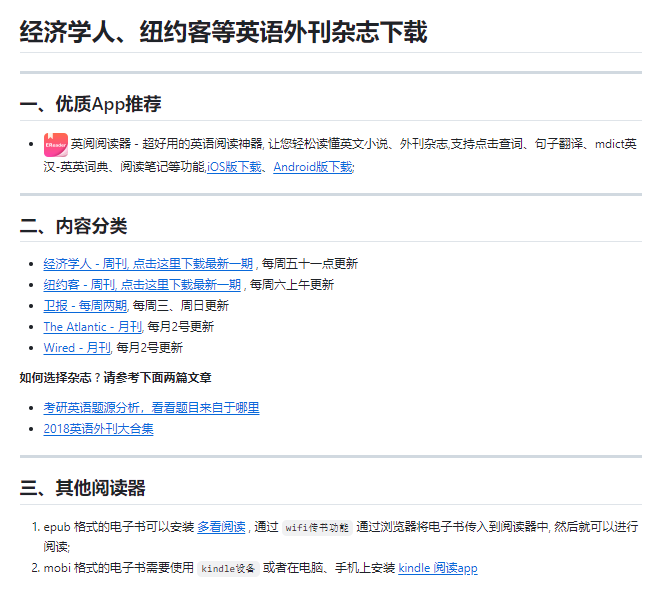Viewport: 661px width, 594px height.
Task: Click the bold 如何选择杂志 paragraph text
Action: [115, 378]
